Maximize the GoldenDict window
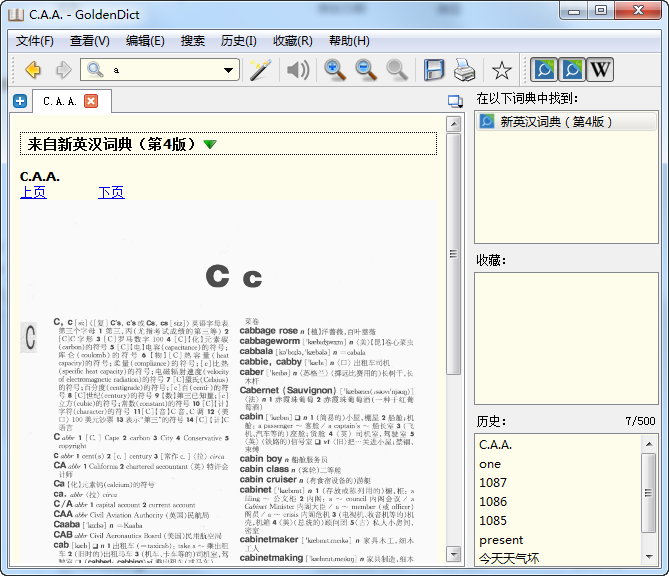 coord(601,11)
